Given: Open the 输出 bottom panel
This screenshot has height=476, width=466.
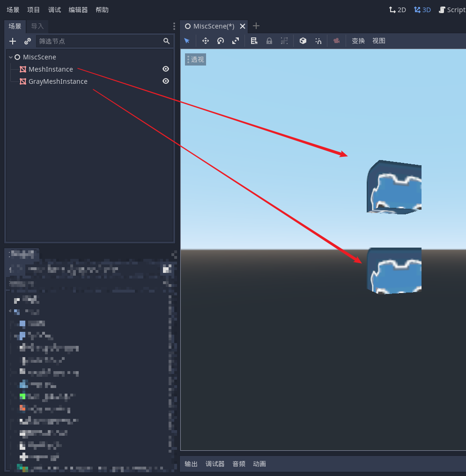Looking at the screenshot, I should (191, 463).
